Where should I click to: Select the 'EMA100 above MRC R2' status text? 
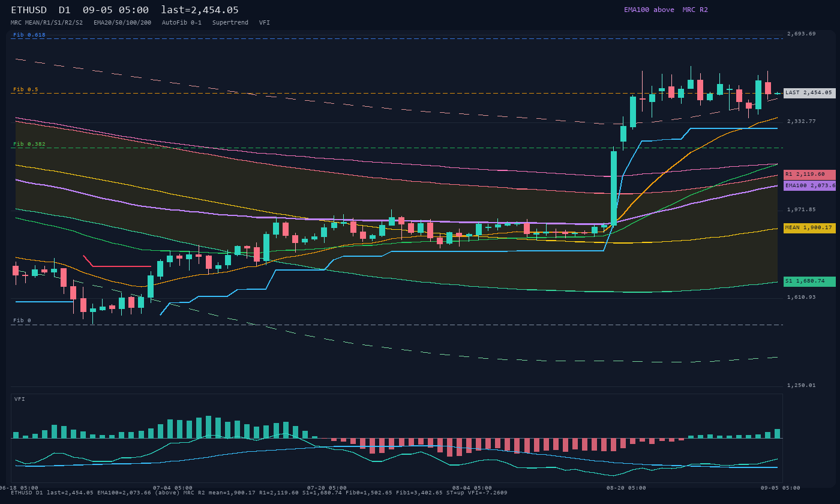pos(666,10)
